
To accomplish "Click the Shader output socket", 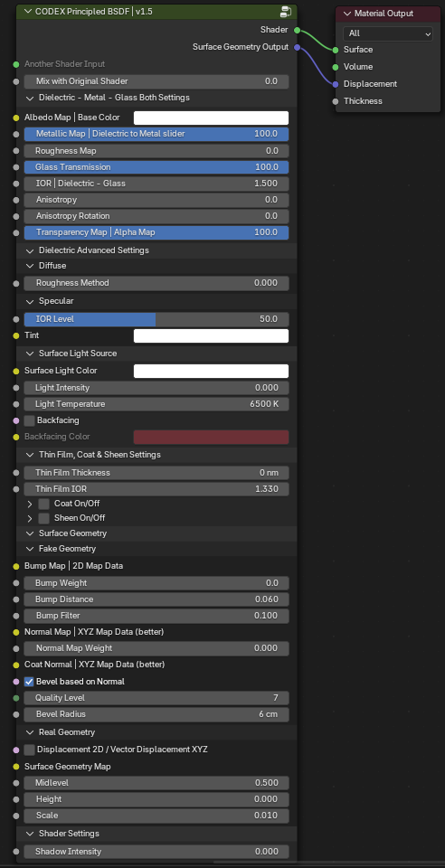I will 298,30.
